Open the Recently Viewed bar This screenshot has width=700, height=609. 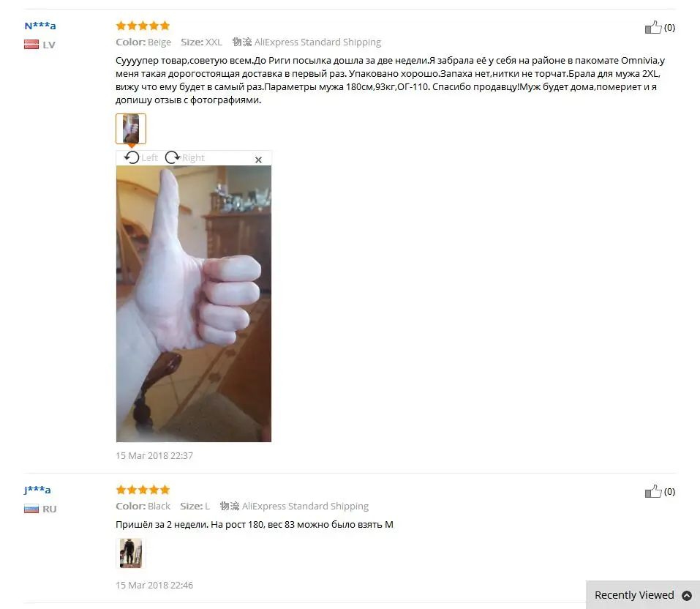(643, 595)
